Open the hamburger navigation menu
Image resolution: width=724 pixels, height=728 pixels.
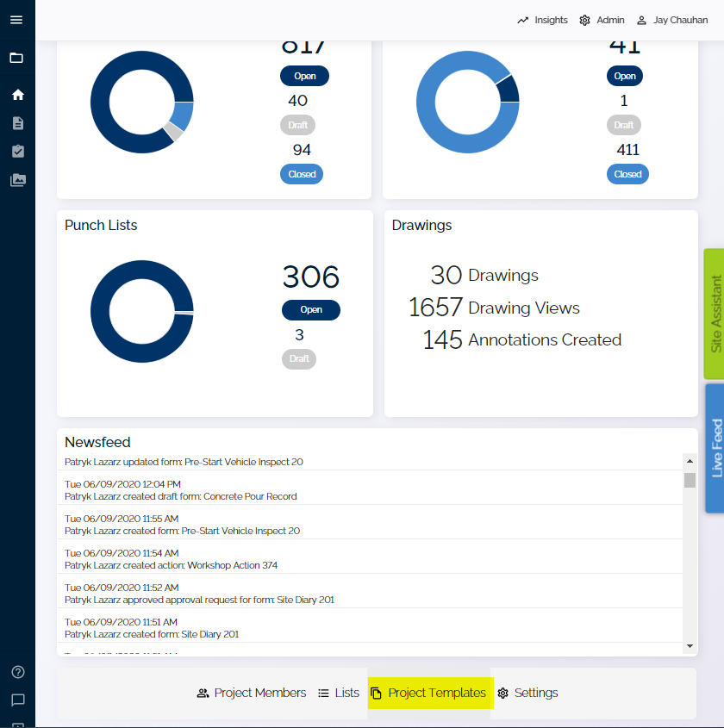tap(16, 19)
